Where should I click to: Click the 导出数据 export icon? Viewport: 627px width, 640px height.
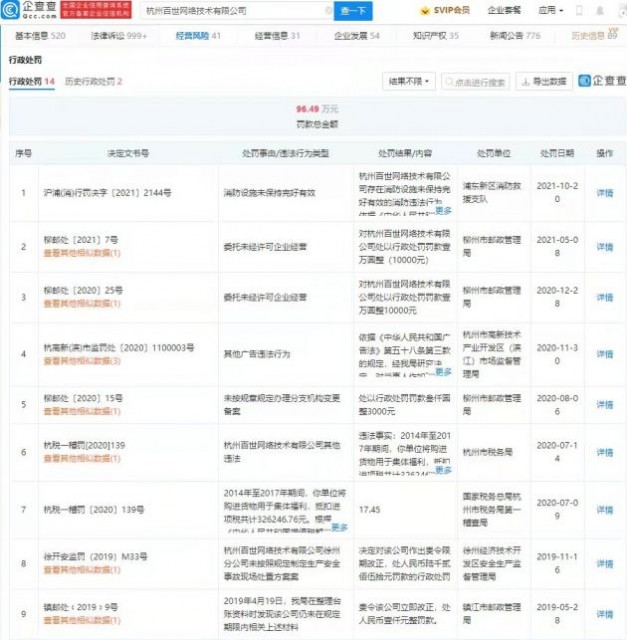point(528,81)
